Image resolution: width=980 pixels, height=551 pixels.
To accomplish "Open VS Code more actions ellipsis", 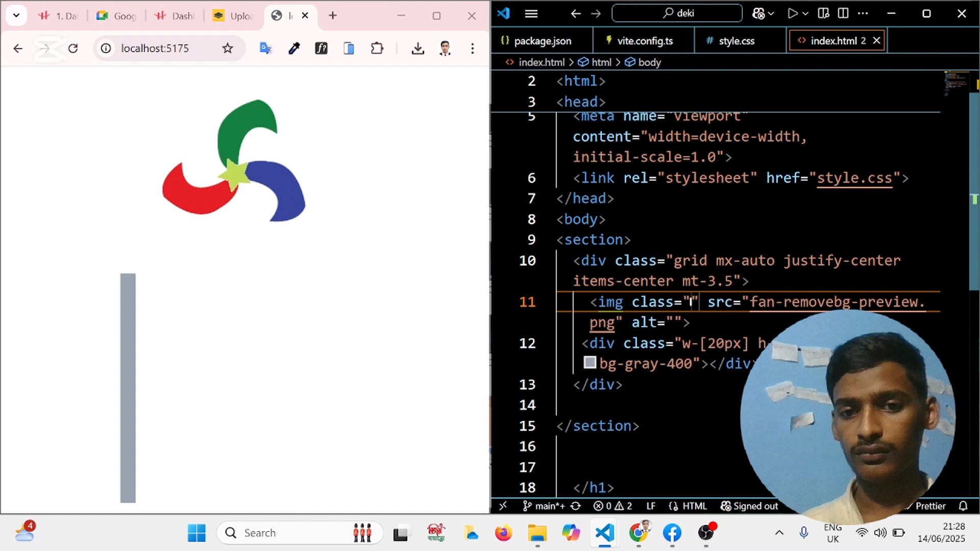I will (863, 14).
